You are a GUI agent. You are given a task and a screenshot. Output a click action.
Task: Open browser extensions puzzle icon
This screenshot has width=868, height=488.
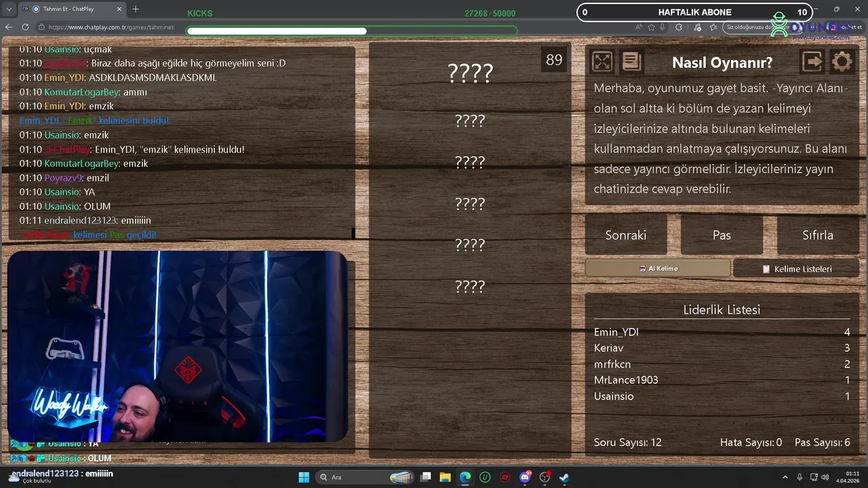point(679,27)
